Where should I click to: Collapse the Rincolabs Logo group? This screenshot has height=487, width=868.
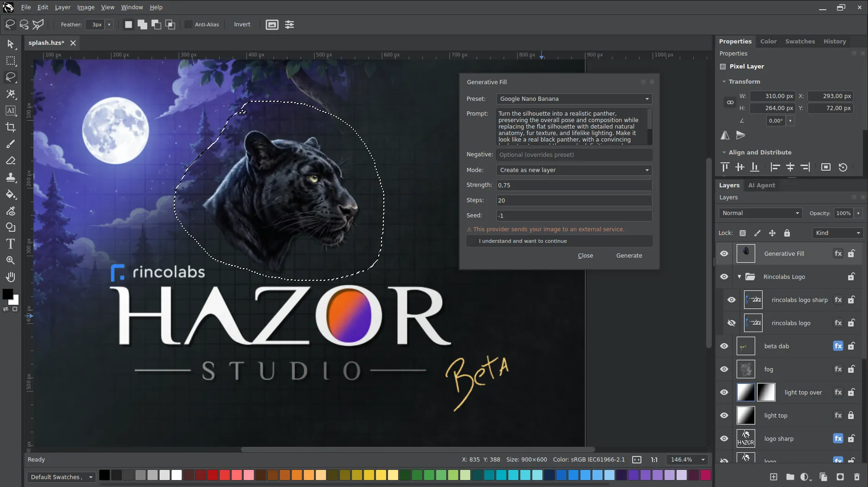(x=739, y=277)
